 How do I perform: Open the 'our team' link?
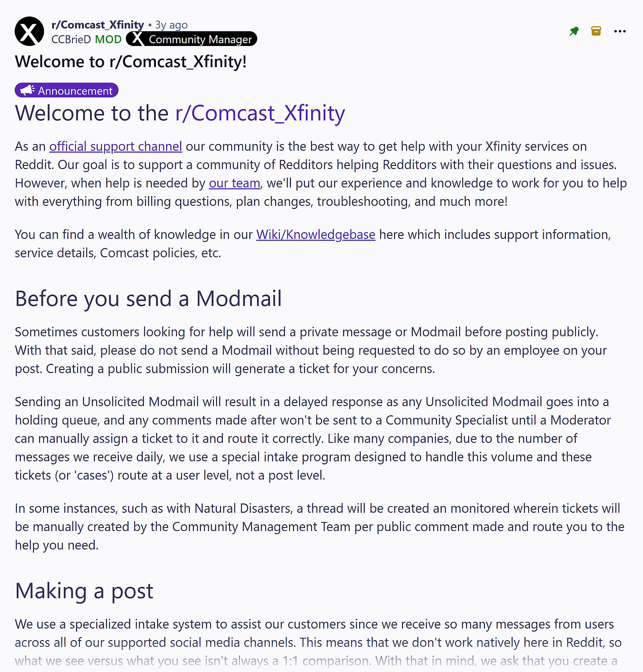[x=234, y=183]
